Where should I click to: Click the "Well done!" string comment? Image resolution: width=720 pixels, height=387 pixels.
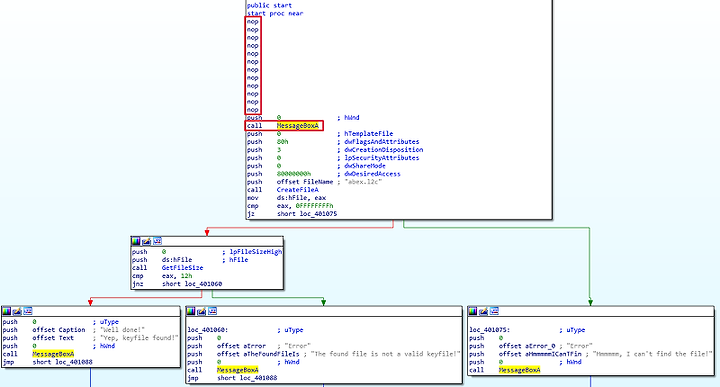pyautogui.click(x=122, y=330)
